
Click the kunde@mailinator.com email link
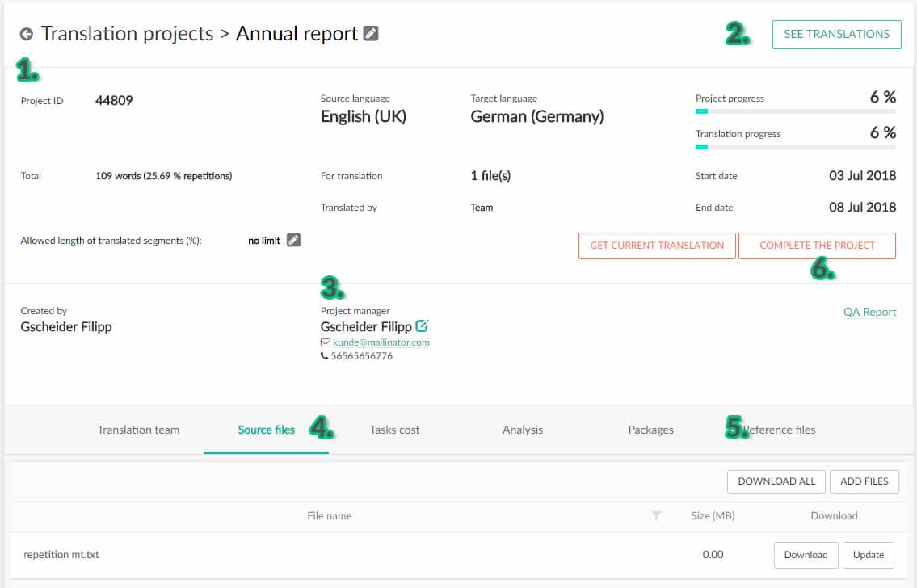381,342
